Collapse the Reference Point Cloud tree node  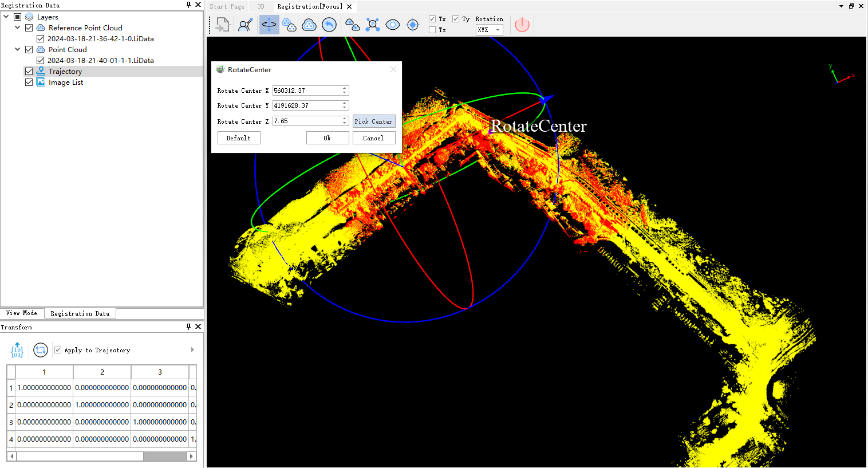coord(17,27)
